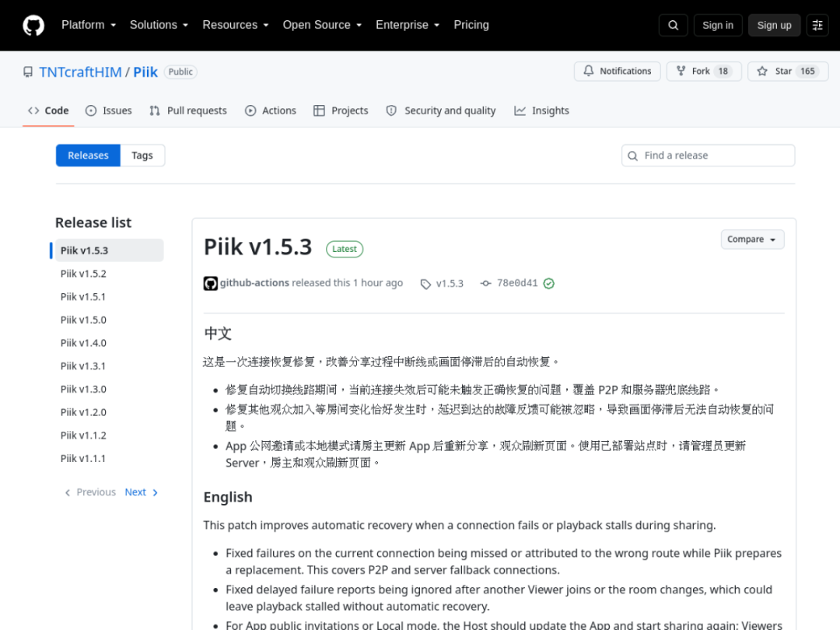Expand the Enterprise menu

[408, 25]
